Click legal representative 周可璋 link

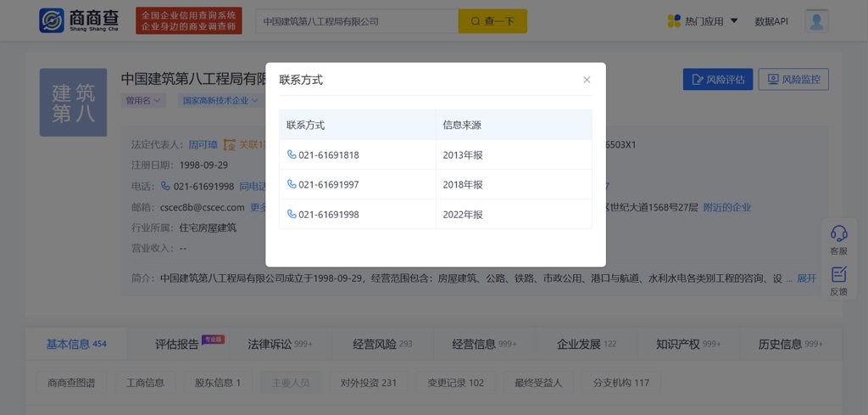click(x=203, y=145)
